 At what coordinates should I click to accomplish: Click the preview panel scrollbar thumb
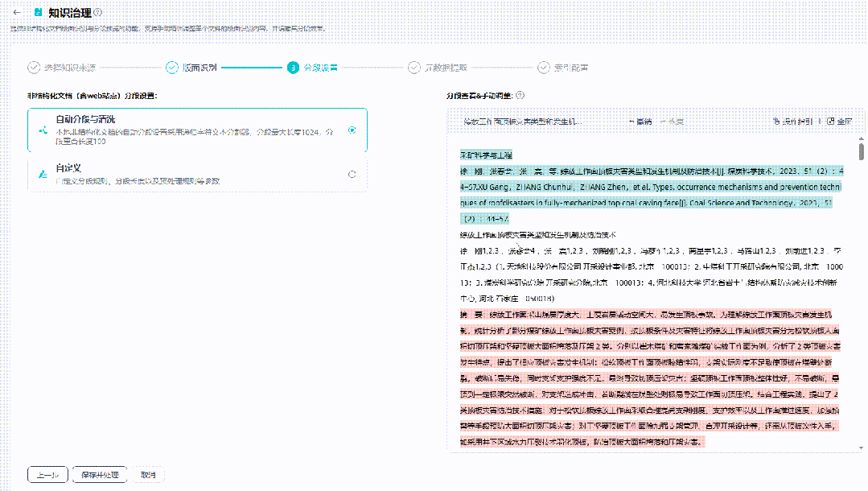[x=862, y=151]
